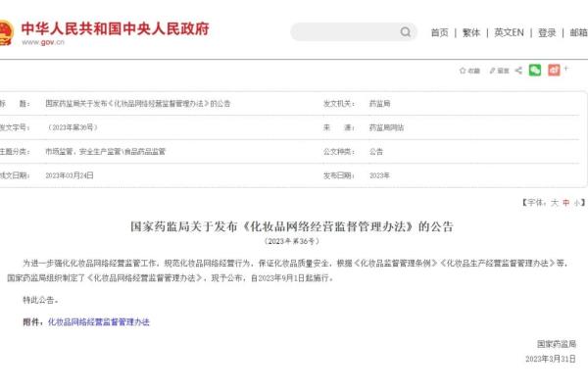Click the national emblem logo
This screenshot has height=392, width=588.
[5, 33]
